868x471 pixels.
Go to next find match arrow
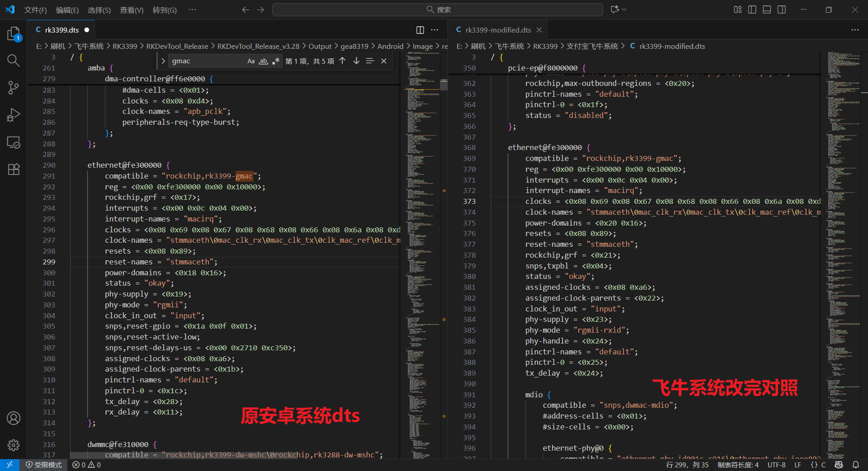(x=356, y=61)
